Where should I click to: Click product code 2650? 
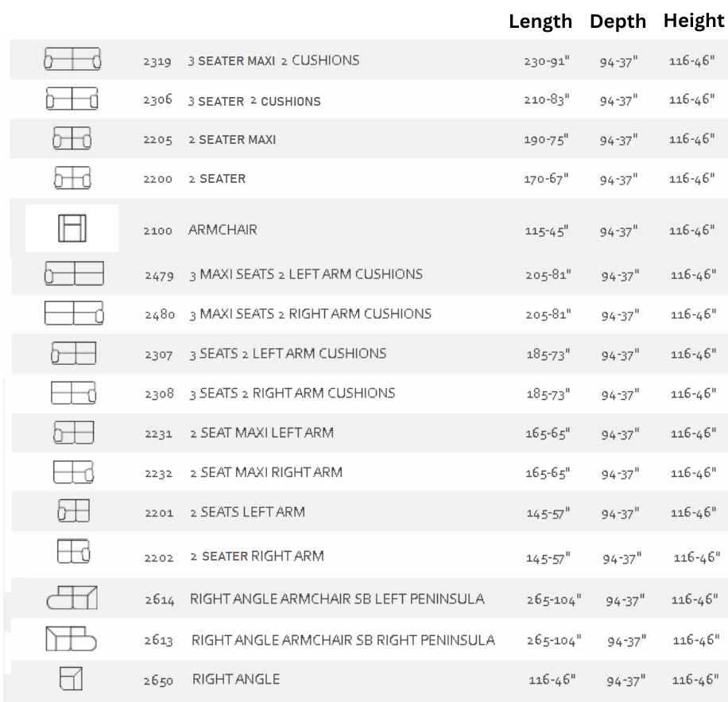(x=158, y=681)
